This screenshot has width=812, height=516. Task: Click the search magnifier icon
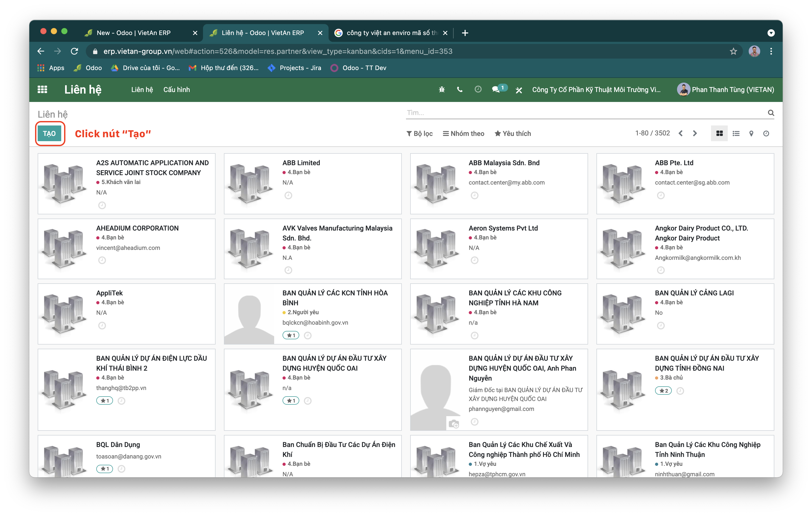click(771, 113)
